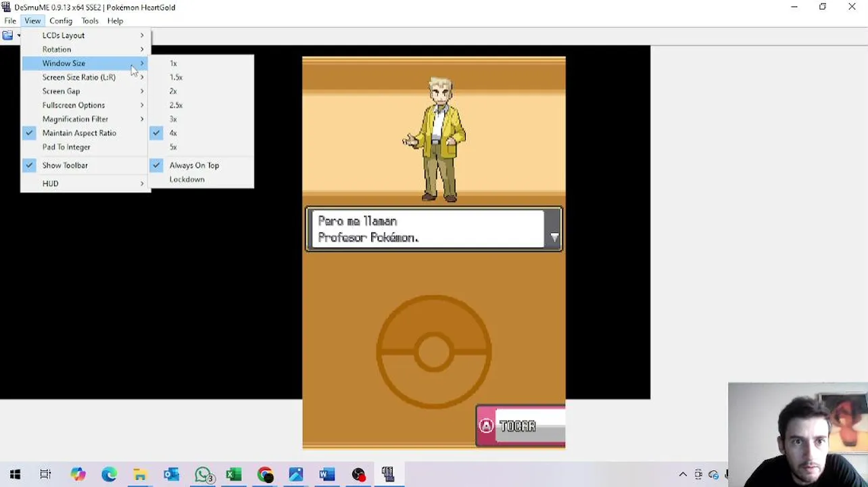The height and width of the screenshot is (487, 868).
Task: Expand the Screen Gap submenu
Action: 85,91
